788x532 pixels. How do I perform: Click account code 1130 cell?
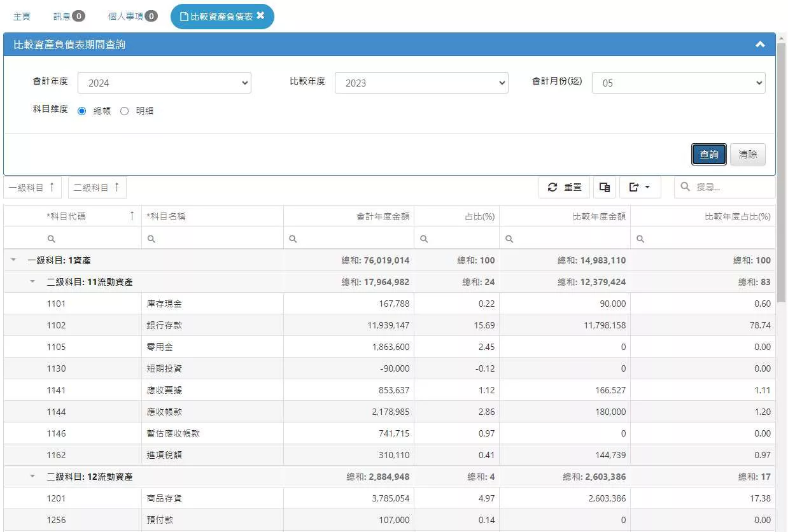pos(73,368)
